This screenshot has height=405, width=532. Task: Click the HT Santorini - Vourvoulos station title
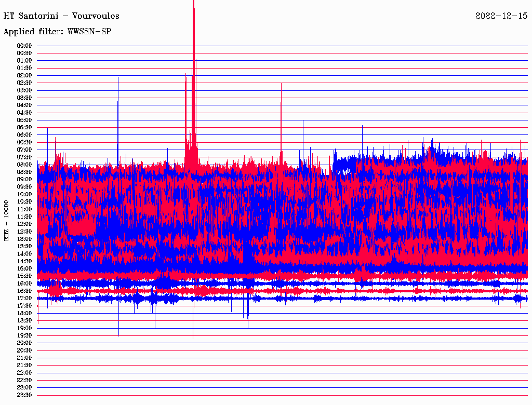(x=61, y=16)
